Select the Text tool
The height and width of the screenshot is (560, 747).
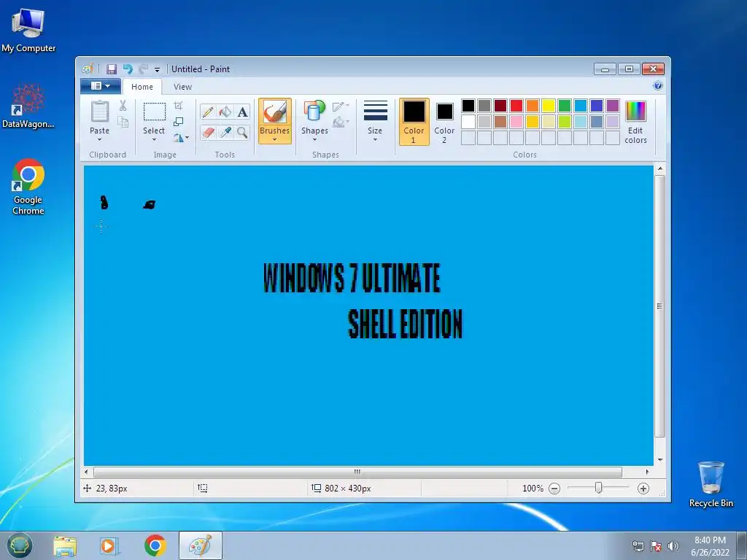pos(242,112)
